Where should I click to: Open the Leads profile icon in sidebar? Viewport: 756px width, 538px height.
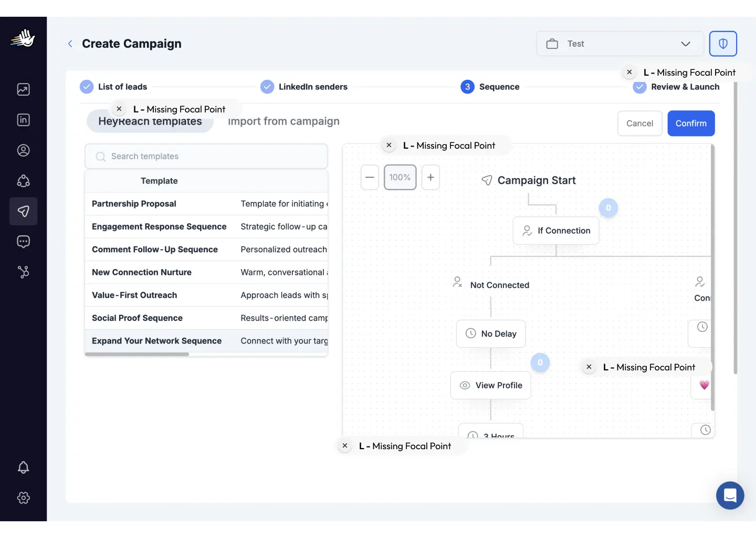[23, 150]
